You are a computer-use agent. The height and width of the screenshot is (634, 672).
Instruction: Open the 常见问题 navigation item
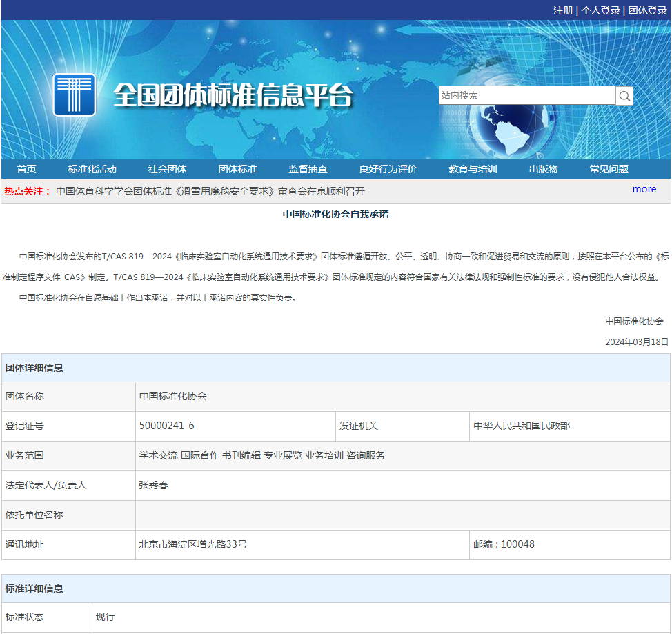[609, 169]
